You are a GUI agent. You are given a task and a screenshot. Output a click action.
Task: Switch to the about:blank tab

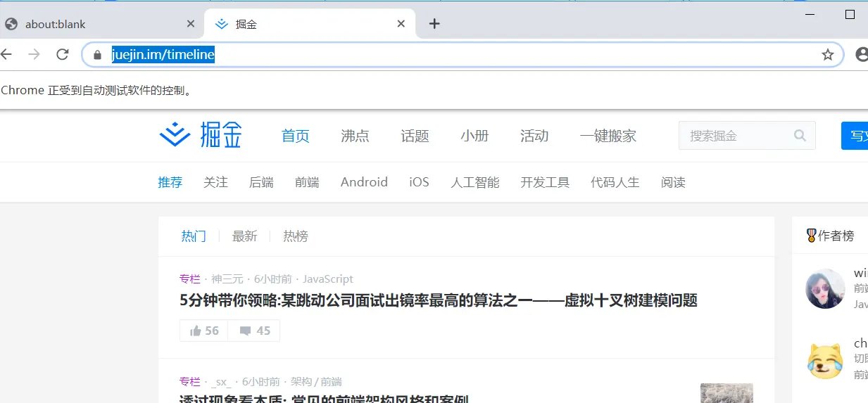102,24
